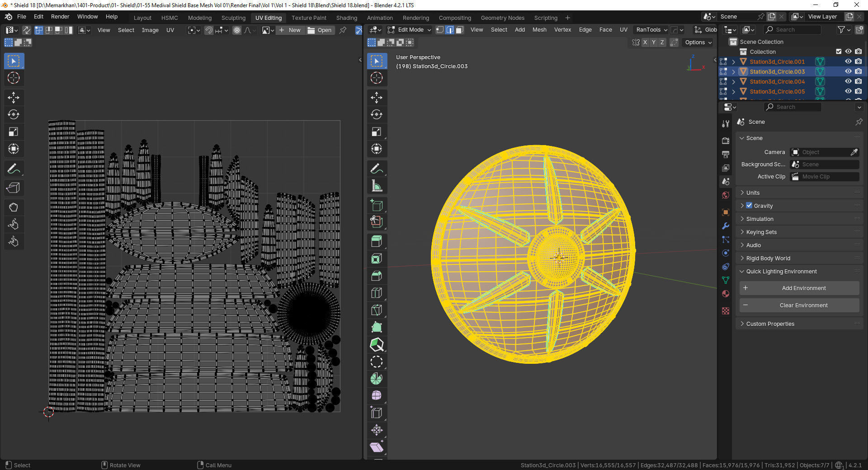Screen dimensions: 868x470
Task: Open the Render menu
Action: pyautogui.click(x=60, y=17)
